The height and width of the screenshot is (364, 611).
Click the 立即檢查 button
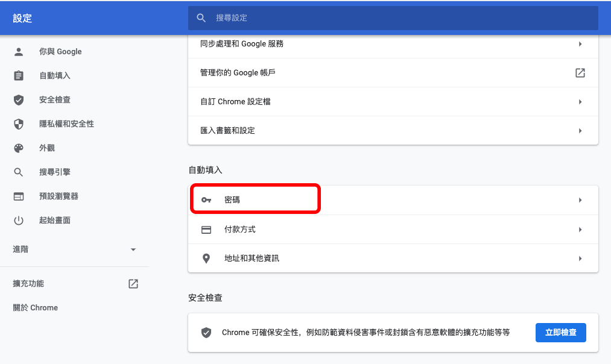tap(561, 333)
